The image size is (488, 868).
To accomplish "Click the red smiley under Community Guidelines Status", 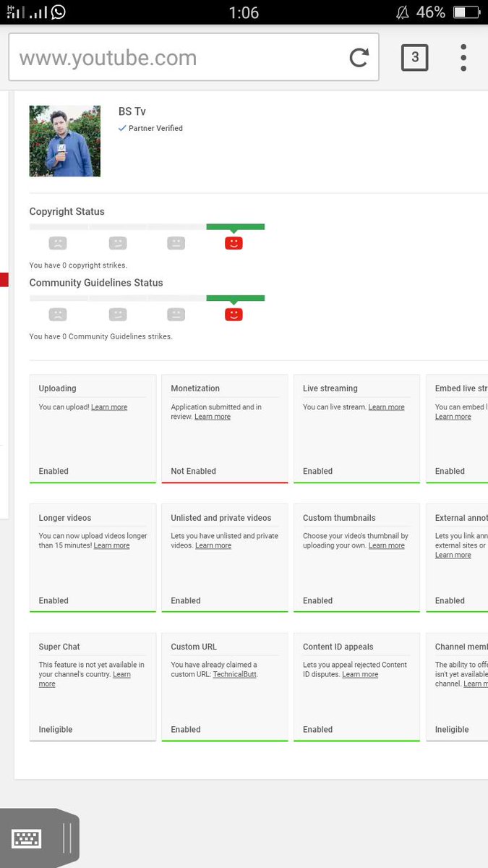I will 234,315.
